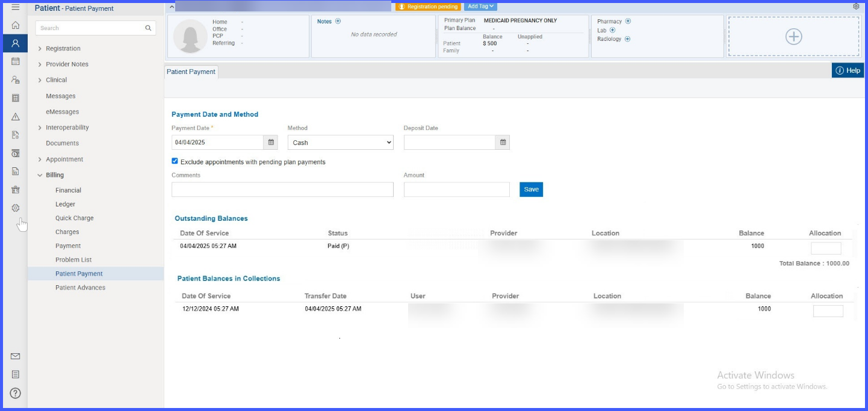Image resolution: width=868 pixels, height=411 pixels.
Task: Open the reports chart document icon
Action: pyautogui.click(x=16, y=172)
